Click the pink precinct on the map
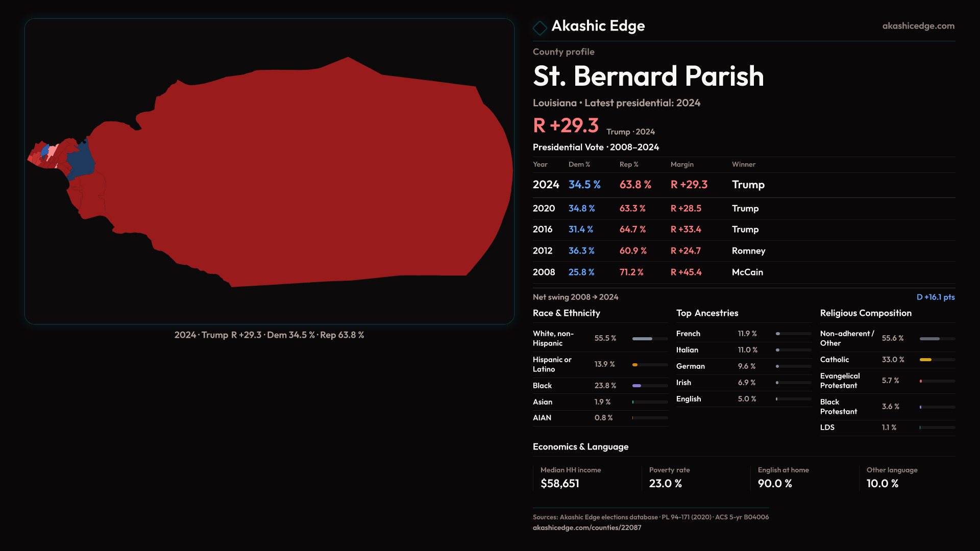 click(53, 150)
